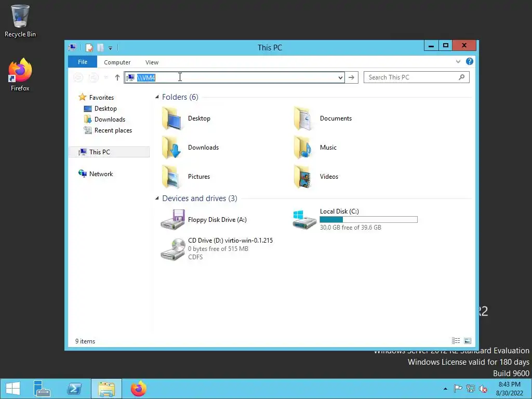The height and width of the screenshot is (399, 532).
Task: Open the Windows Start button
Action: 13,389
